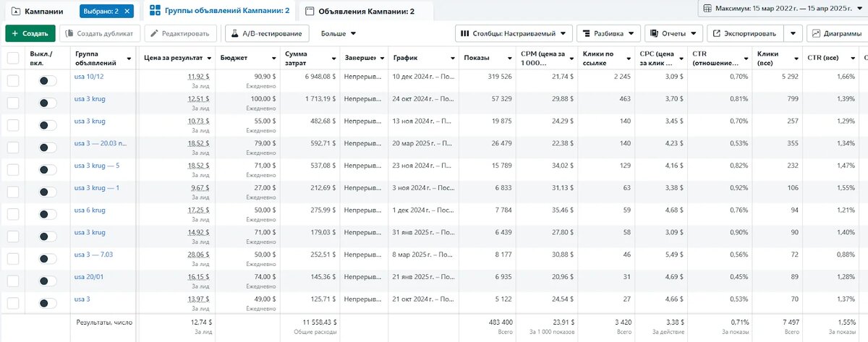Click impressions value 319 526
The width and height of the screenshot is (868, 342).
click(x=499, y=76)
